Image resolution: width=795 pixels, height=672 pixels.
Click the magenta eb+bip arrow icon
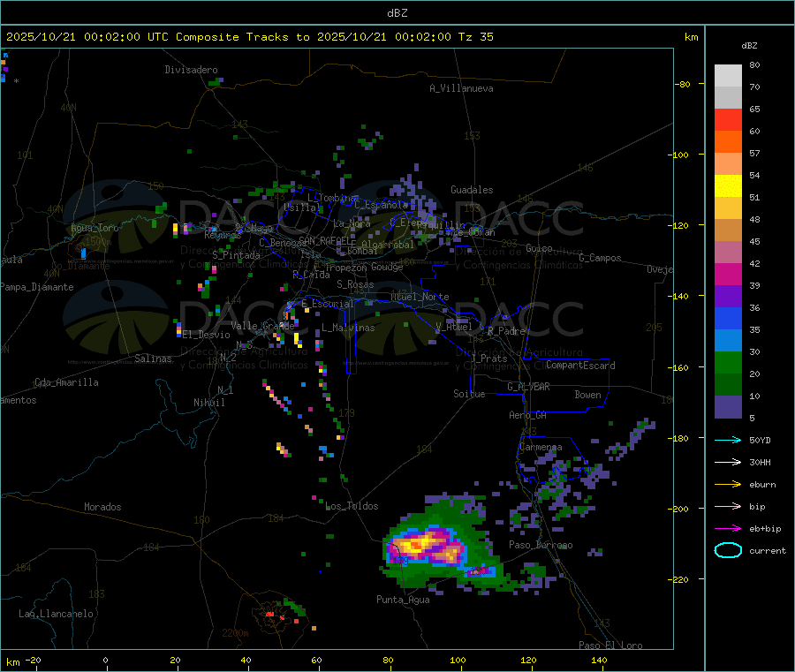(x=728, y=529)
